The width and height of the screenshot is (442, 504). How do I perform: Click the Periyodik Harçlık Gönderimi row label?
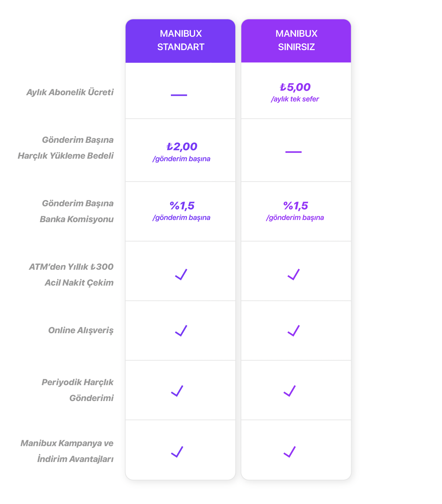[78, 390]
